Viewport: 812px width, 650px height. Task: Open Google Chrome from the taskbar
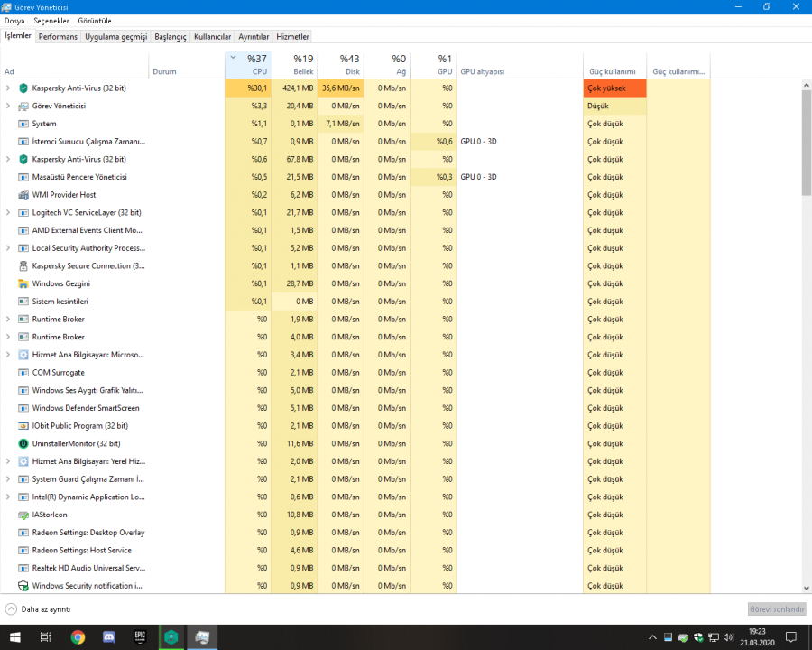[78, 637]
